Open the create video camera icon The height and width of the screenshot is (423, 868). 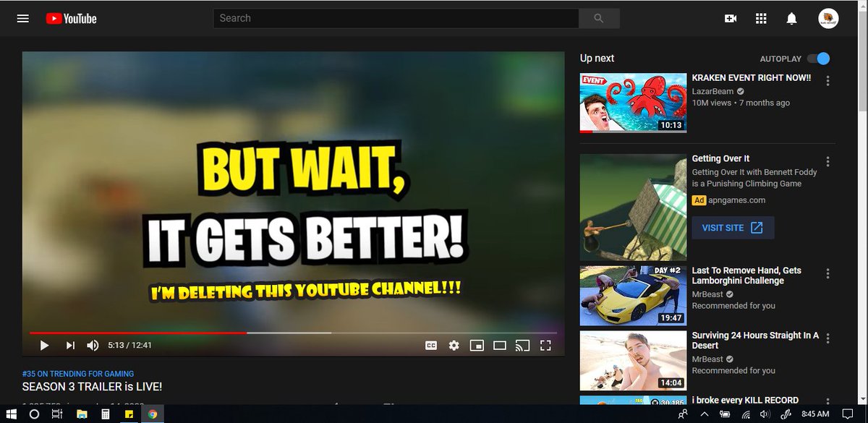[x=731, y=19]
